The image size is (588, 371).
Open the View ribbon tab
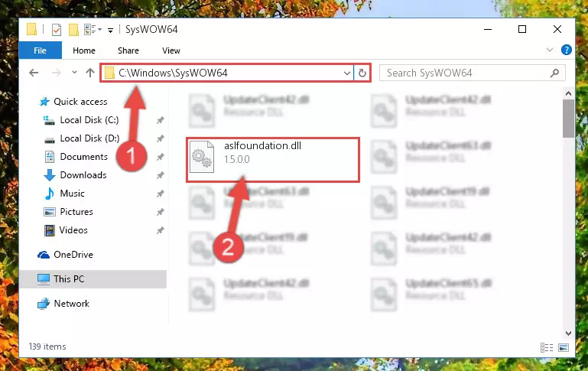tap(171, 50)
